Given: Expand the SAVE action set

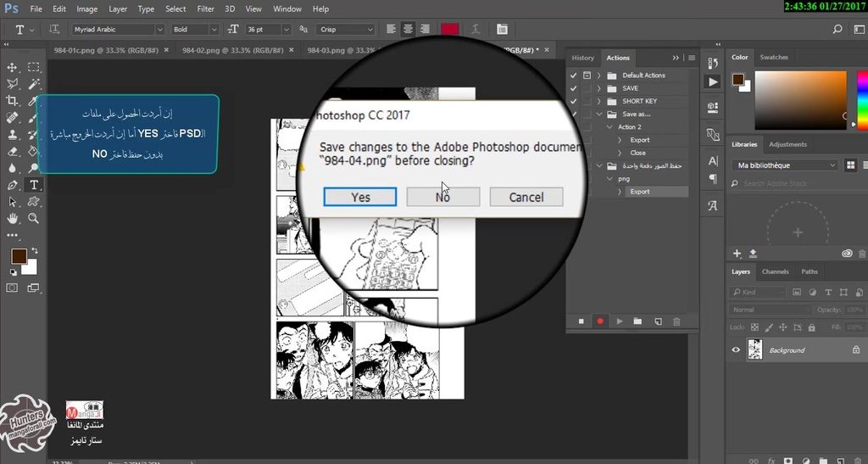Looking at the screenshot, I should pyautogui.click(x=599, y=88).
